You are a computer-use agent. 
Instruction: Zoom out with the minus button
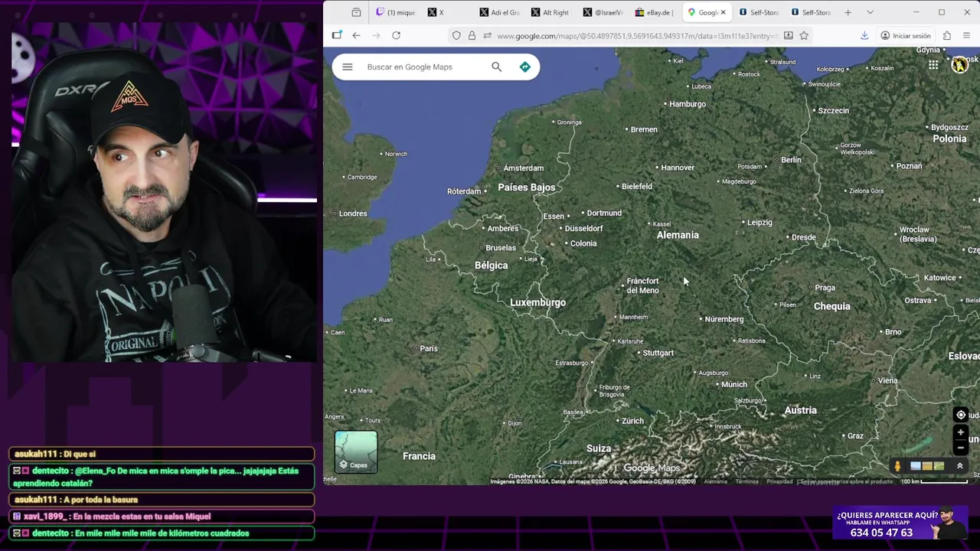(x=961, y=448)
